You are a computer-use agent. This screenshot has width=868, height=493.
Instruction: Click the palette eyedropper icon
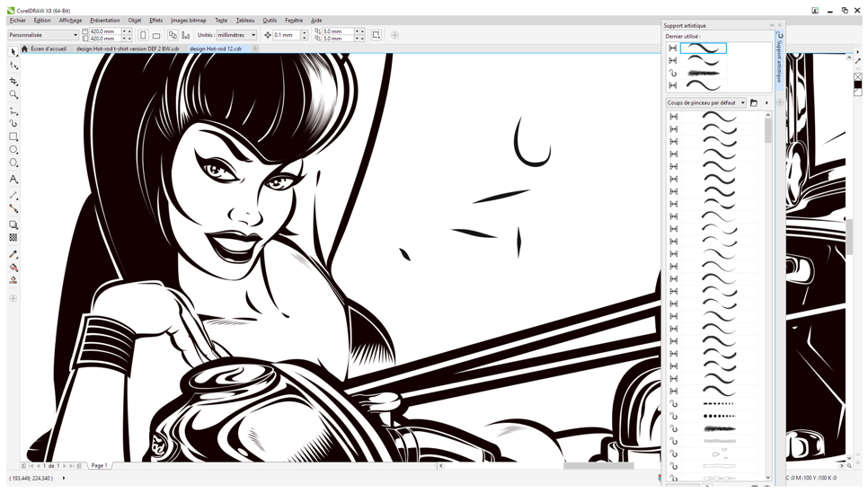[x=857, y=60]
